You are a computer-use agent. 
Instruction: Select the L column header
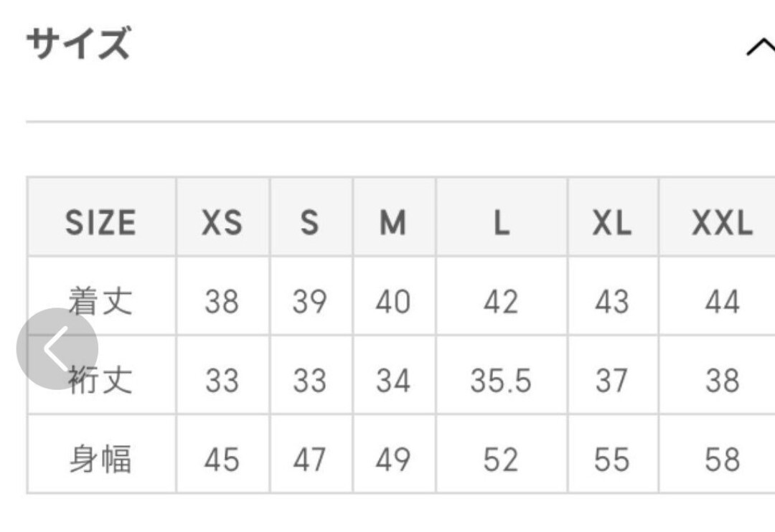(502, 222)
